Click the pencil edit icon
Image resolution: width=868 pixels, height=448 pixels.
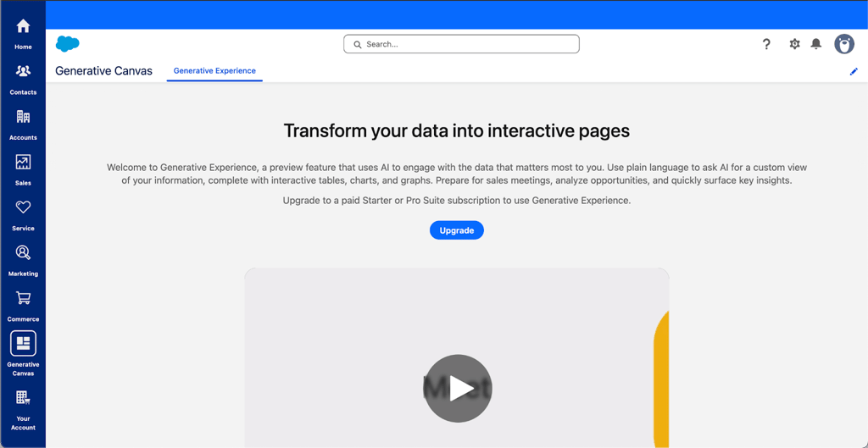(854, 71)
